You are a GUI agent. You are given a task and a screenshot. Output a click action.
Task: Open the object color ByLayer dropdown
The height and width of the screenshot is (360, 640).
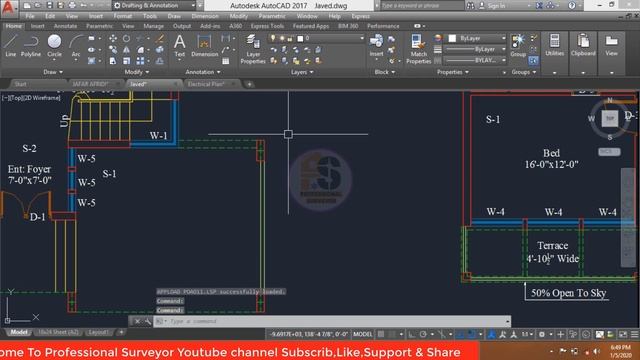[477, 38]
